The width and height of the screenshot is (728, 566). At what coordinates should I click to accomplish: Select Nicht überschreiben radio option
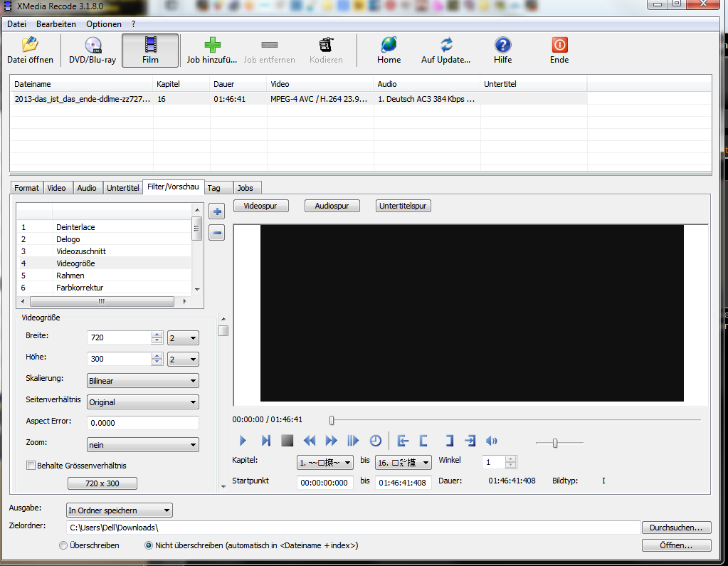[149, 545]
